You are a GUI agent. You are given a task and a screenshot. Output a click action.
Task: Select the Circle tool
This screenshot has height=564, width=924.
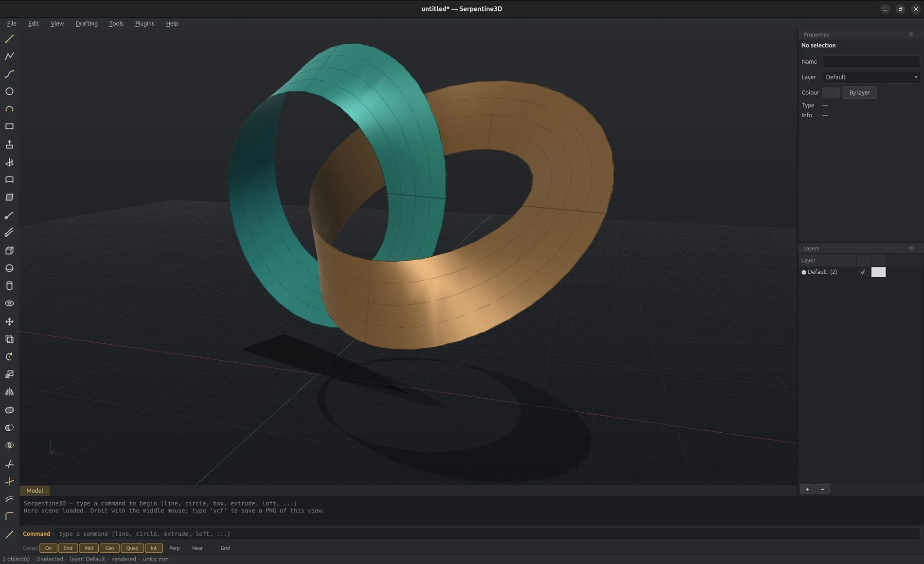pyautogui.click(x=9, y=91)
